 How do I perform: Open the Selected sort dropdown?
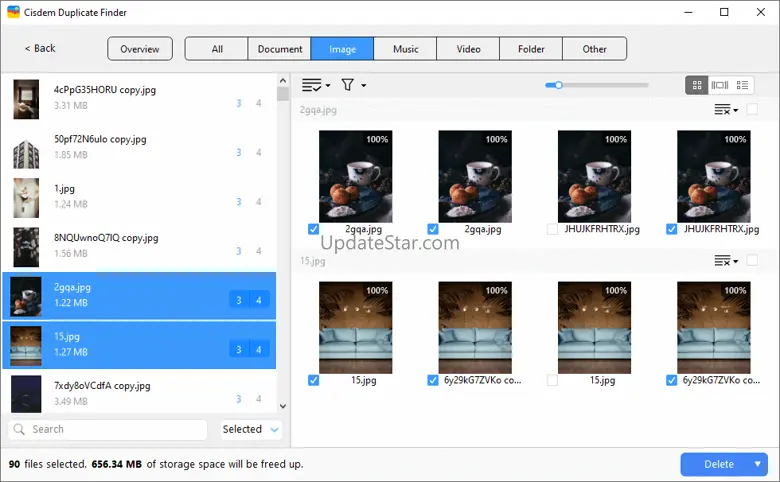coord(251,429)
